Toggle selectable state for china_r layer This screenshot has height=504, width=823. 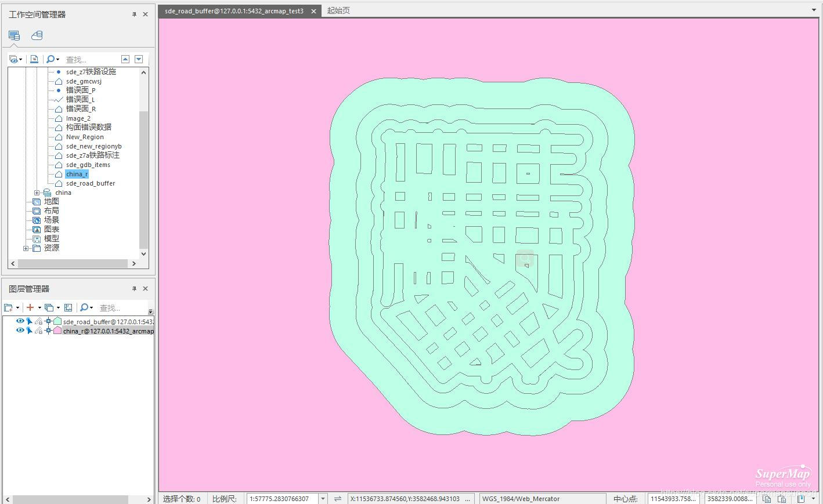pyautogui.click(x=29, y=331)
